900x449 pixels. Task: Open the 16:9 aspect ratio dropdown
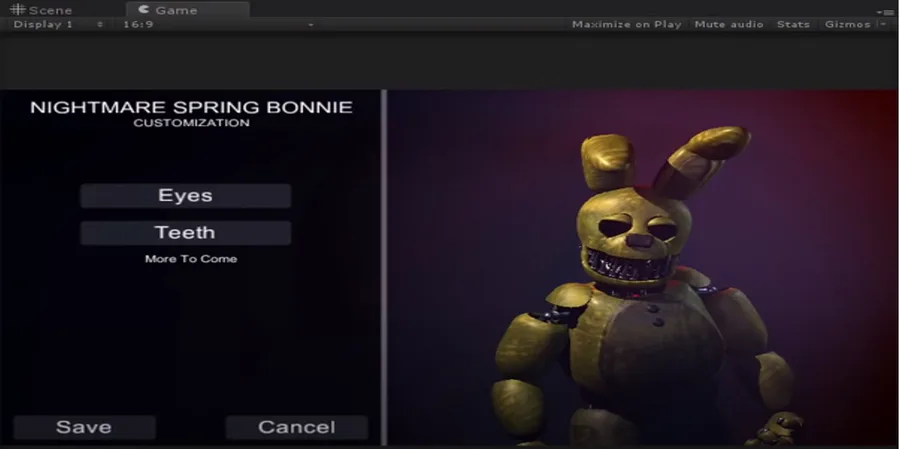point(218,25)
